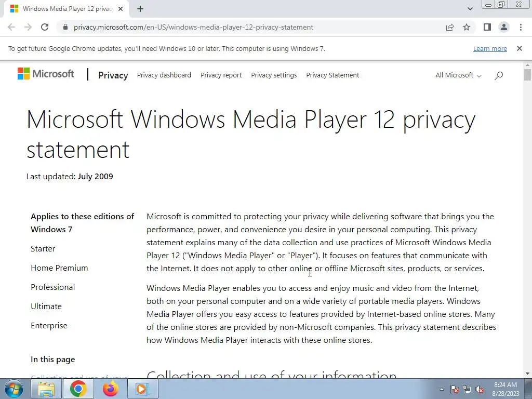Open Chrome side panel icon

click(x=487, y=27)
